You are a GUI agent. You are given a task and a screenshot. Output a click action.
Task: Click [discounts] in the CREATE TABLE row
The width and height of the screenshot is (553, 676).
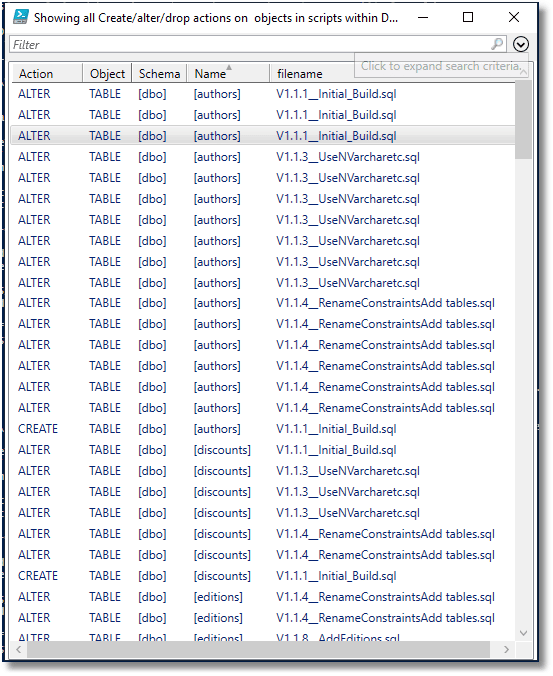click(222, 576)
